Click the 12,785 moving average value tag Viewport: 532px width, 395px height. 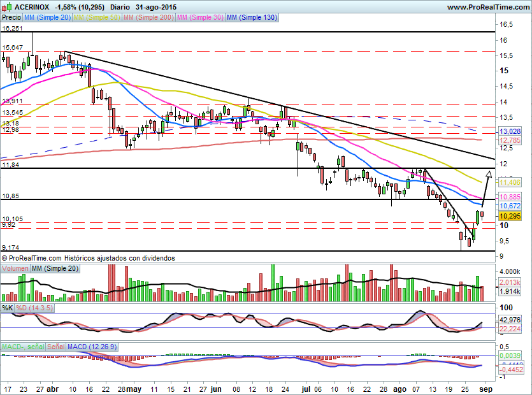click(x=510, y=140)
